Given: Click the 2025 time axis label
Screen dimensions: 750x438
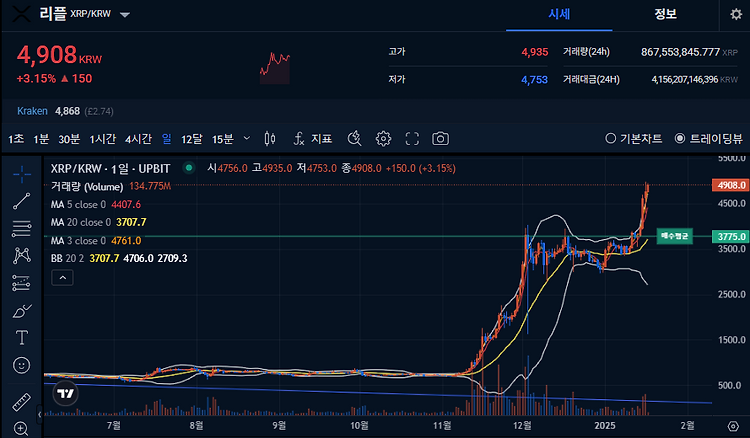Looking at the screenshot, I should 605,426.
